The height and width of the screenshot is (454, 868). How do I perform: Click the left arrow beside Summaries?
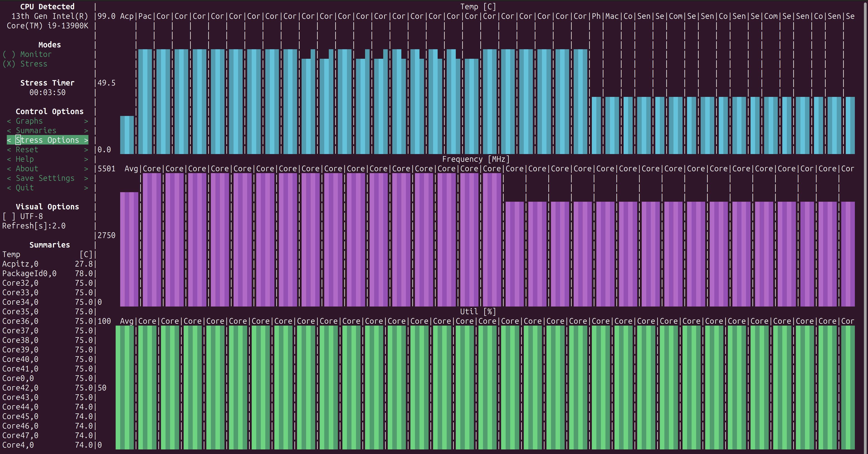tap(9, 130)
